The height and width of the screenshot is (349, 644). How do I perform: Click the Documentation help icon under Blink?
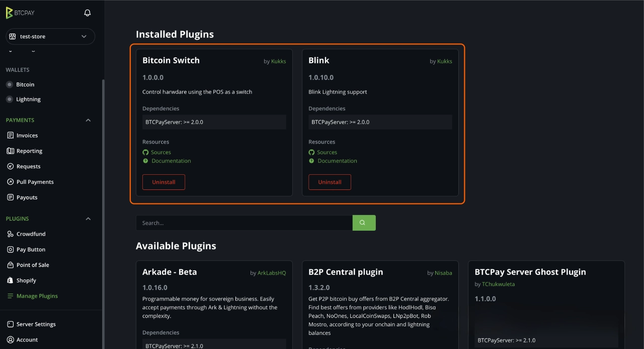[x=311, y=161]
